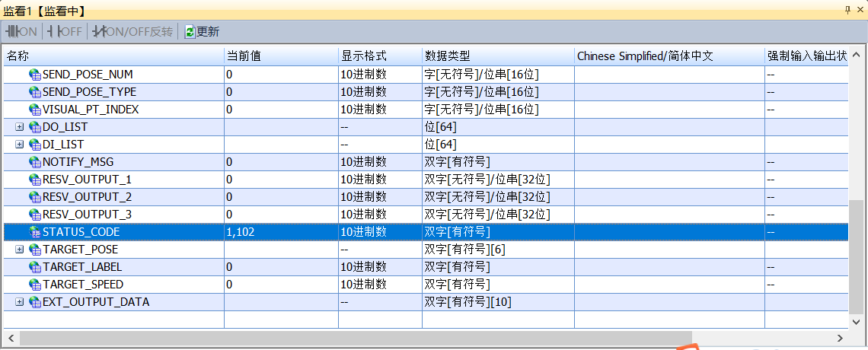The width and height of the screenshot is (868, 350).
Task: Select the NOTIFY_MSG row name
Action: click(x=78, y=162)
